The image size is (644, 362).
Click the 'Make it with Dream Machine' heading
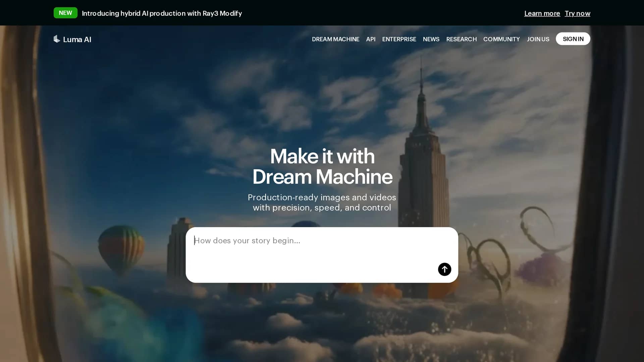[322, 166]
